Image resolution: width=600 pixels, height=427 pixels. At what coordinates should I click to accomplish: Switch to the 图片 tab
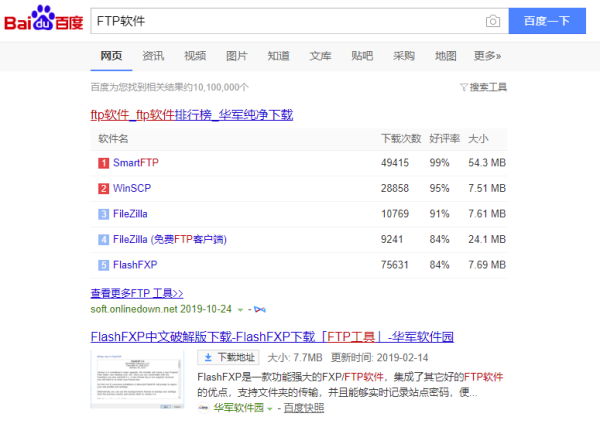click(x=236, y=56)
